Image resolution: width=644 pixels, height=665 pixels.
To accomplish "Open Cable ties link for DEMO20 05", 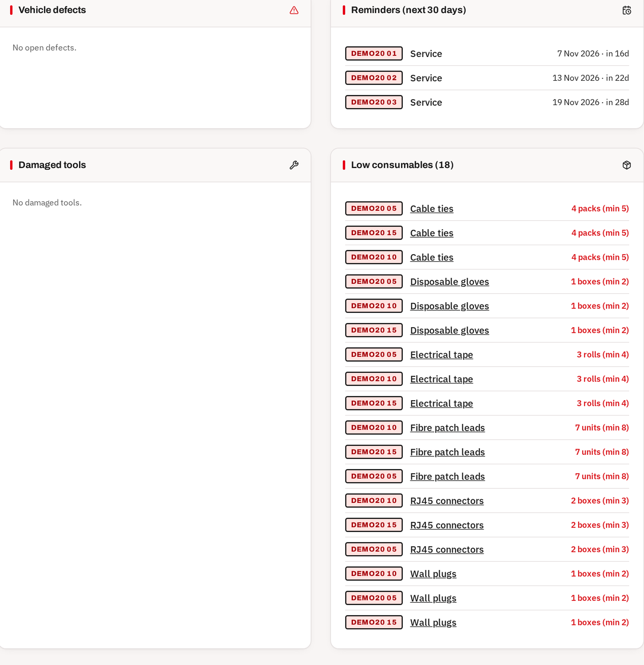I will click(x=431, y=208).
